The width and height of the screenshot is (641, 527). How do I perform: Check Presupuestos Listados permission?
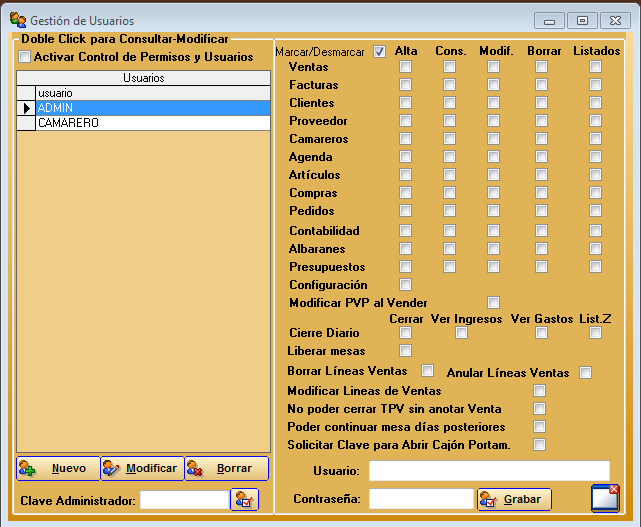595,267
